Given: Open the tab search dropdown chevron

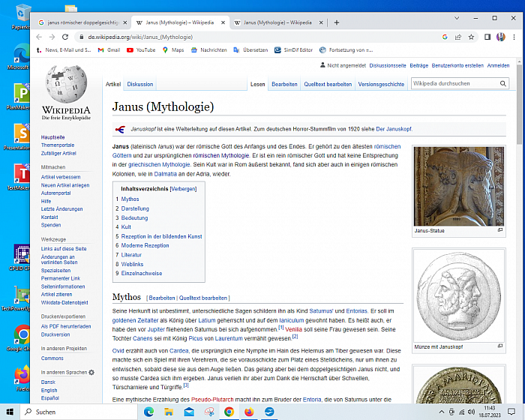Looking at the screenshot, I should point(456,18).
